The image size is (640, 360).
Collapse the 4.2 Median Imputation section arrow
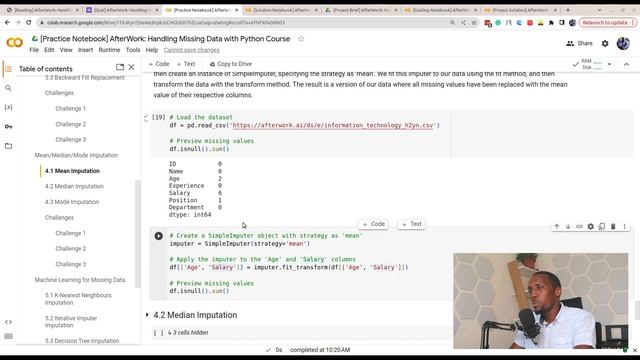(147, 315)
